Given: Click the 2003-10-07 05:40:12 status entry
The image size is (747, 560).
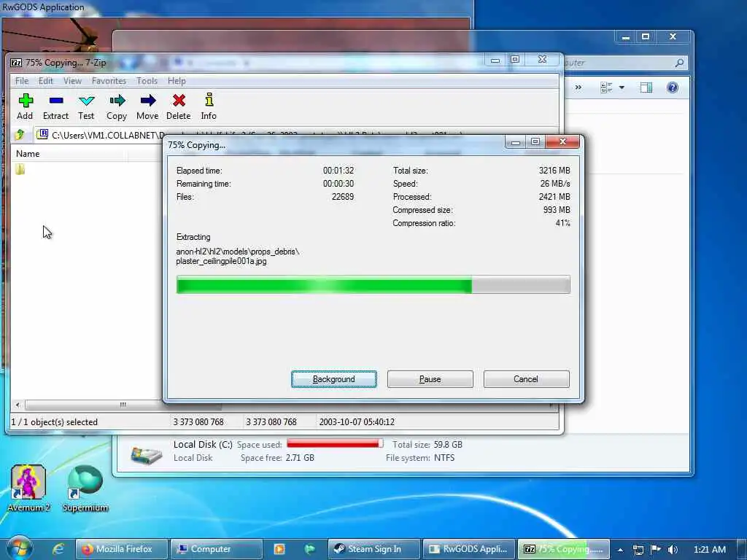Looking at the screenshot, I should coord(357,422).
